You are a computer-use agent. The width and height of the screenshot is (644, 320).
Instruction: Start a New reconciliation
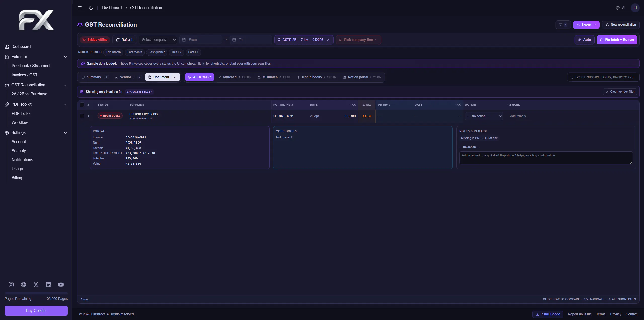coord(621,25)
